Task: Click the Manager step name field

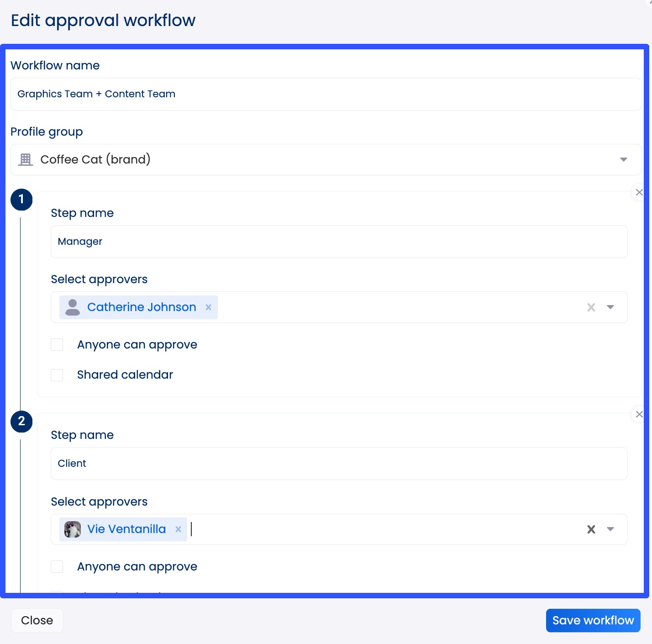Action: pos(339,242)
